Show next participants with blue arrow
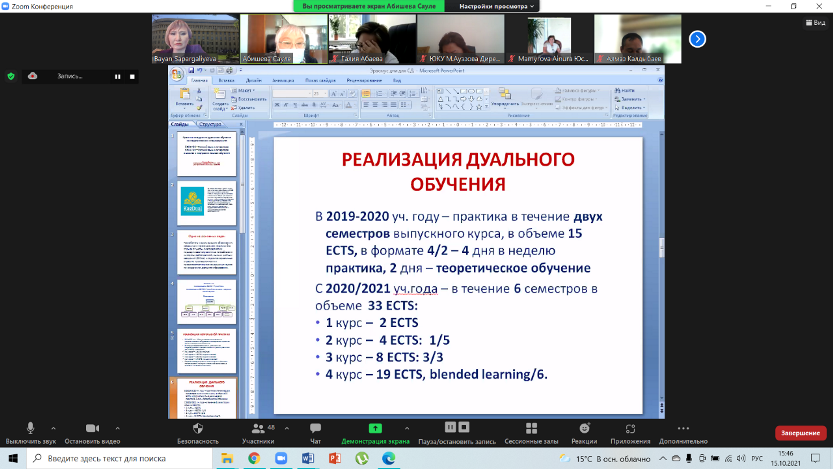 coord(698,39)
